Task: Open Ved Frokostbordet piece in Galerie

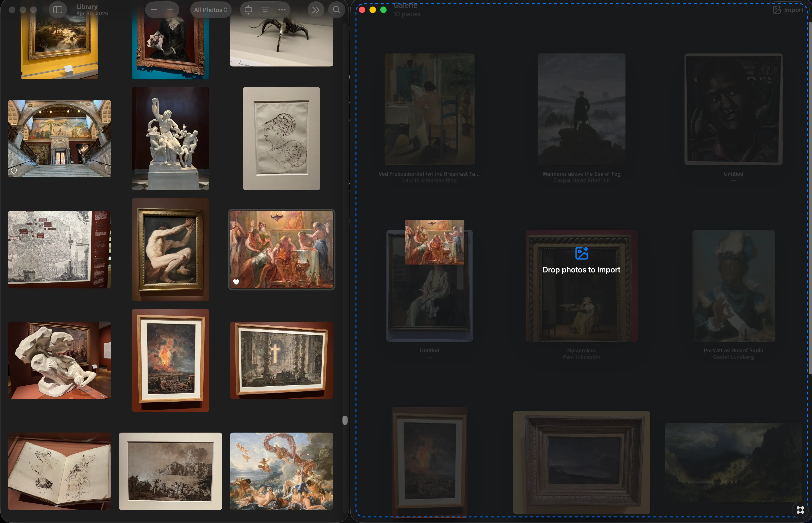Action: coord(429,109)
